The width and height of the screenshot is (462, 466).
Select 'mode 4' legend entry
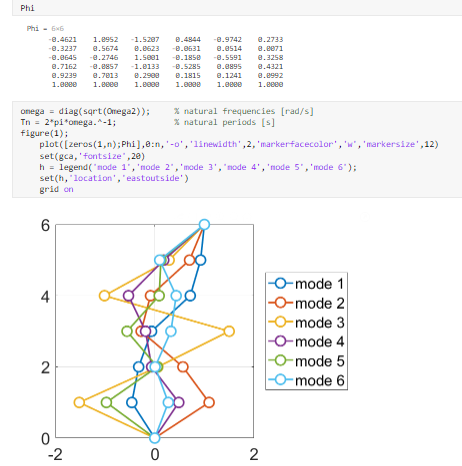306,342
